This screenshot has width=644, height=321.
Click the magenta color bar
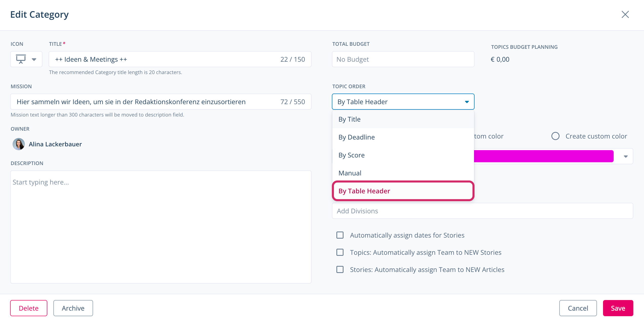point(543,156)
